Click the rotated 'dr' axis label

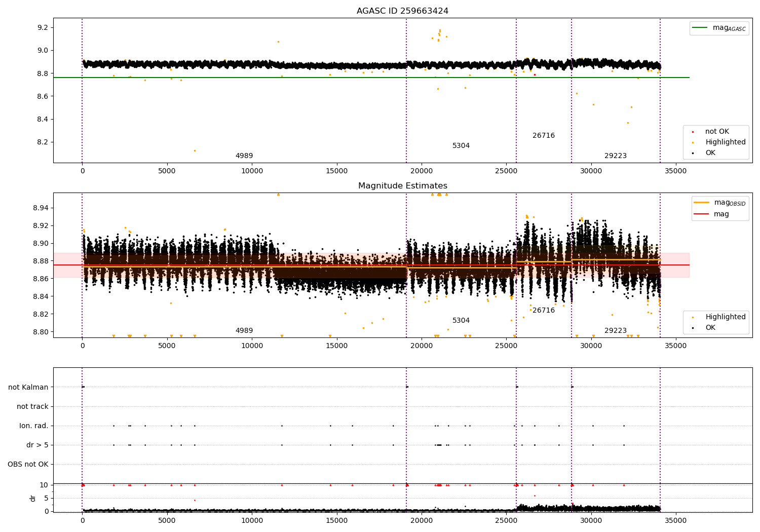coord(33,499)
